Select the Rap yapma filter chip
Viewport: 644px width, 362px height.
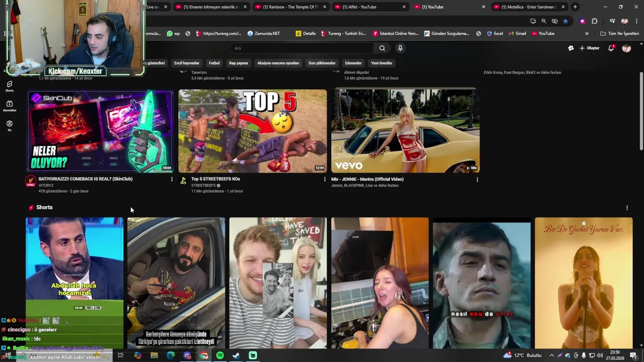(x=238, y=63)
